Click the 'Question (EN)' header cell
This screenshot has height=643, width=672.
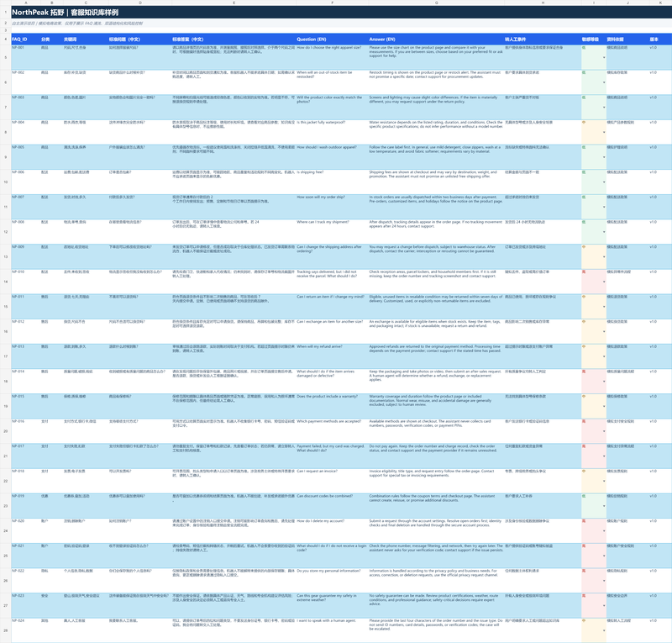332,39
